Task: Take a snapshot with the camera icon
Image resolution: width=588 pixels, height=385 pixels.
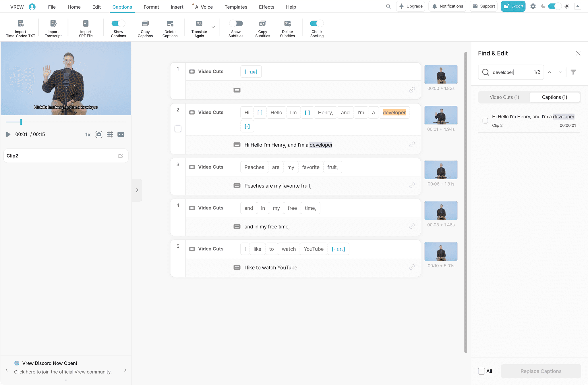Action: [x=99, y=134]
